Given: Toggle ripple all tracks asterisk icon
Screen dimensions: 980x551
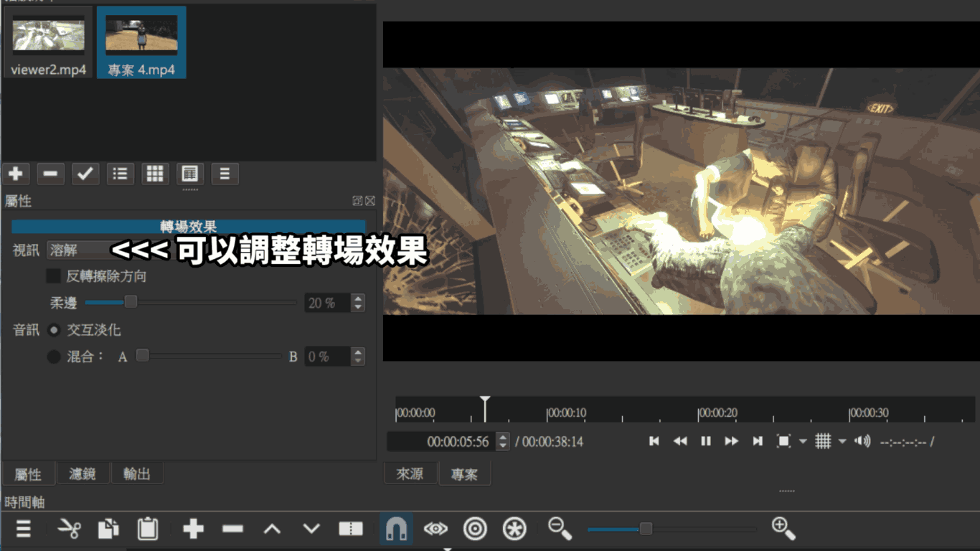Looking at the screenshot, I should (514, 529).
